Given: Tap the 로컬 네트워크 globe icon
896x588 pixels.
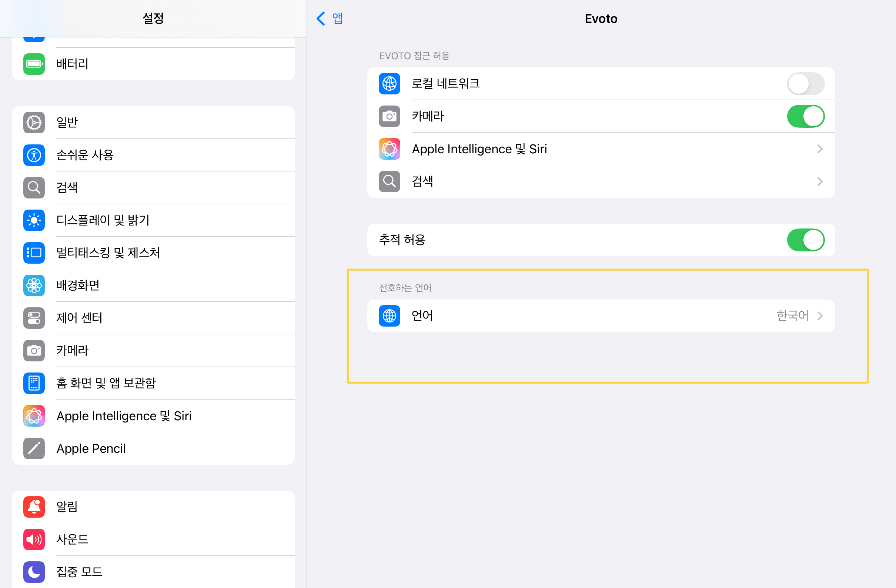Looking at the screenshot, I should [389, 84].
